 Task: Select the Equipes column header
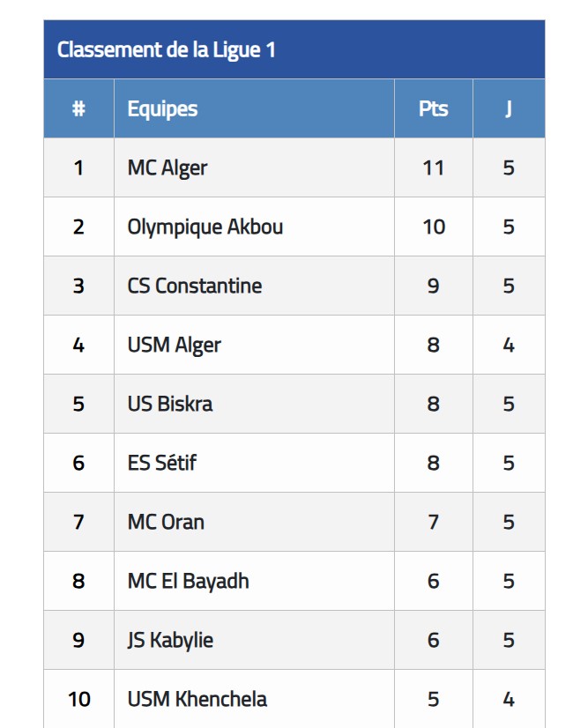tap(162, 109)
